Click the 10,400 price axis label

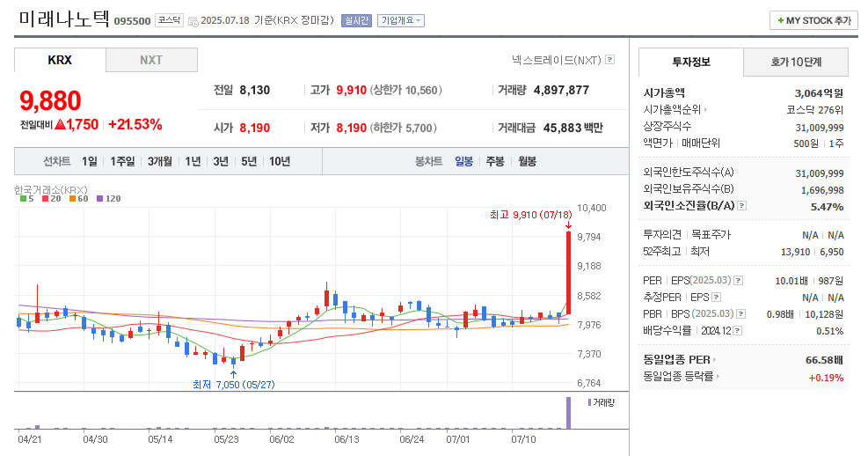(x=592, y=208)
